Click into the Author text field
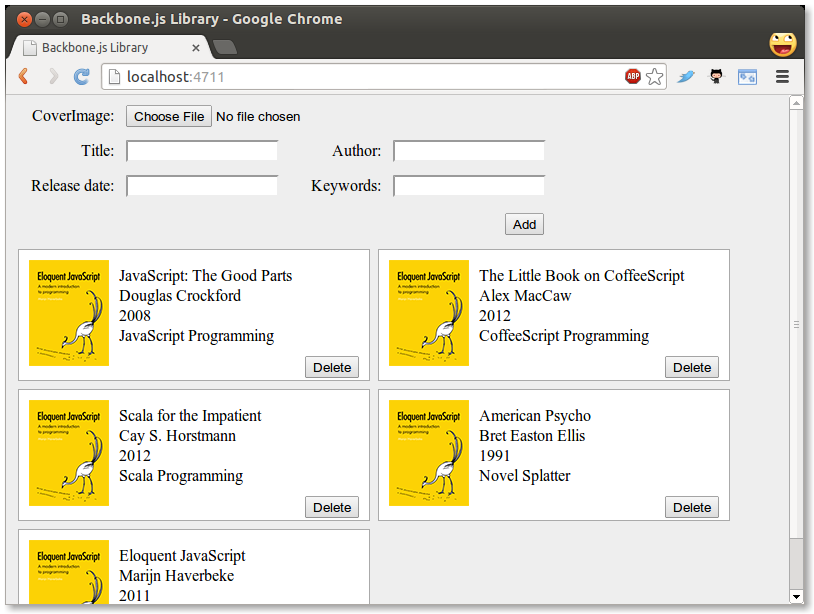 click(x=469, y=151)
